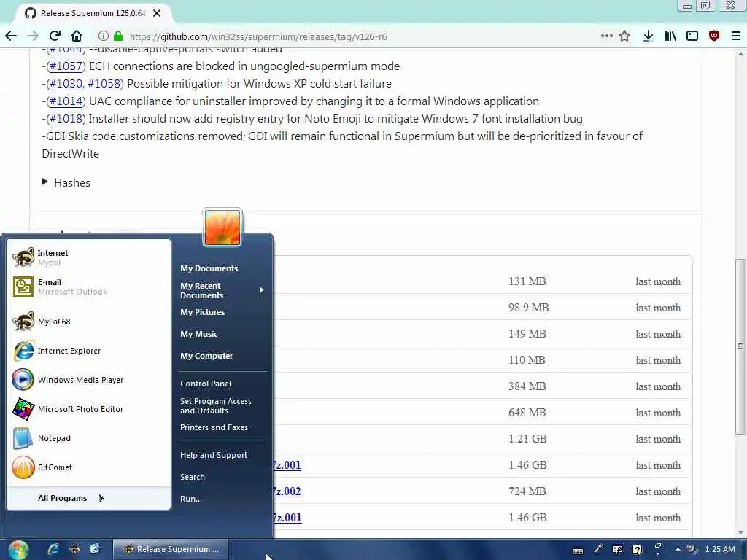This screenshot has height=560, width=747.
Task: Click the 98.9 MB size cell
Action: (x=528, y=308)
